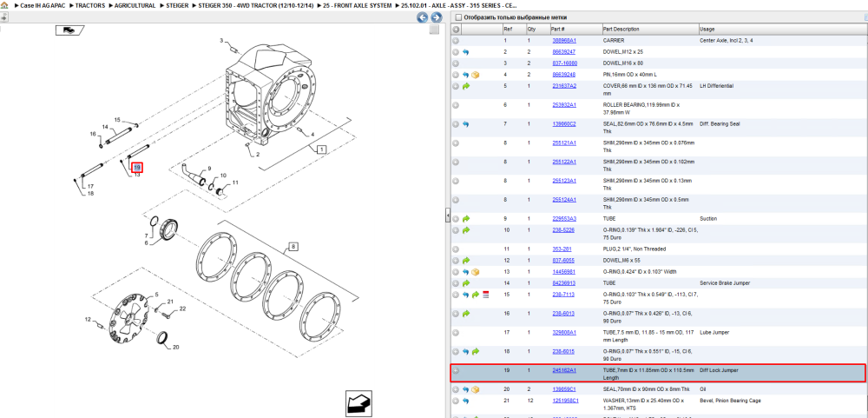
Task: Click grey circle on ROLLER BEARING row
Action: [x=456, y=105]
